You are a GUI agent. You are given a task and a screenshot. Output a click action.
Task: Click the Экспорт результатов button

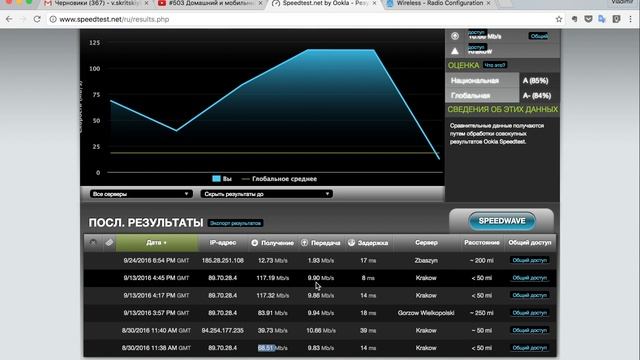click(x=236, y=223)
